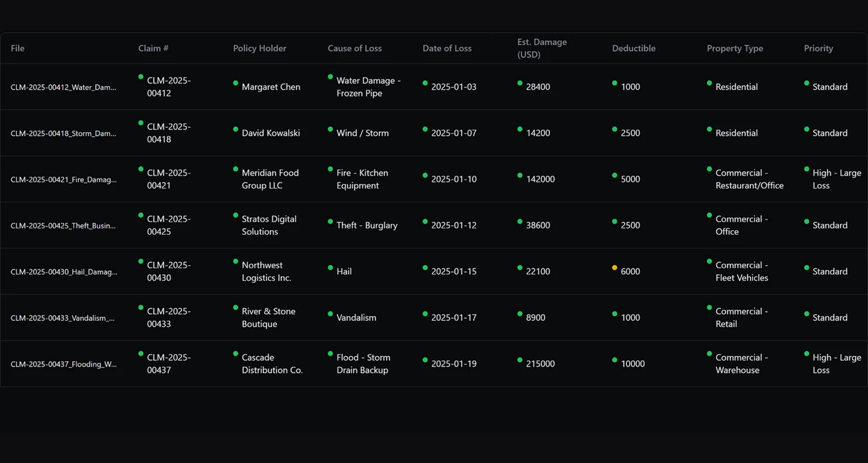Viewport: 868px width, 463px height.
Task: Click the yellow confidence dot beside deductible 6000
Action: click(x=614, y=267)
